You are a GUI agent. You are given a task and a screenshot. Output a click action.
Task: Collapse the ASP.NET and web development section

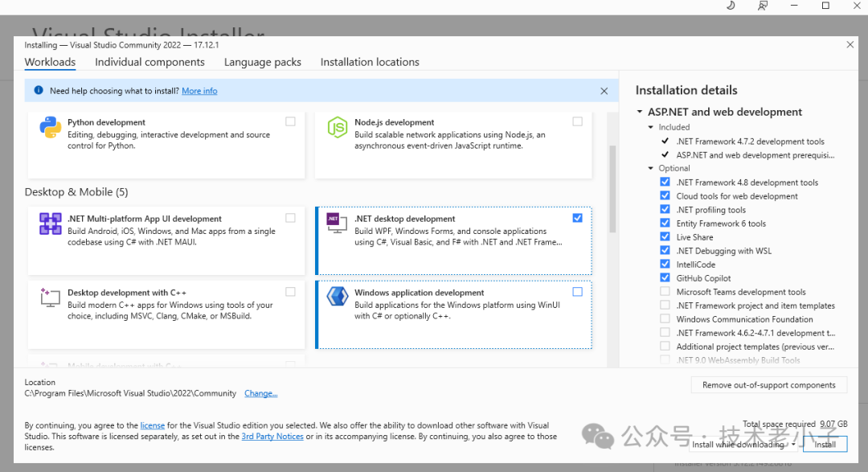pyautogui.click(x=640, y=113)
